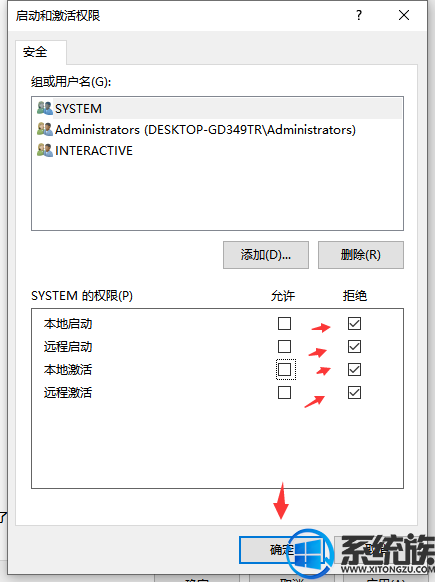The image size is (435, 582).
Task: Check allow for 远程激活
Action: click(284, 393)
